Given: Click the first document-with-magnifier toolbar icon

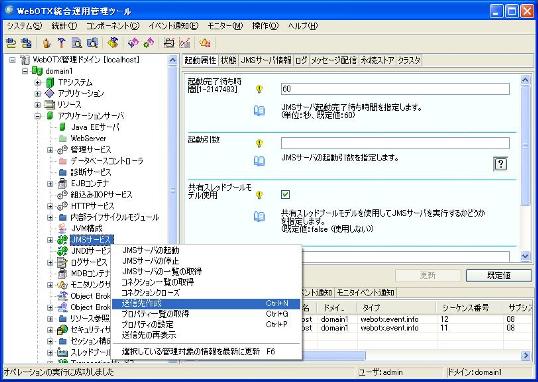Looking at the screenshot, I should [x=77, y=43].
